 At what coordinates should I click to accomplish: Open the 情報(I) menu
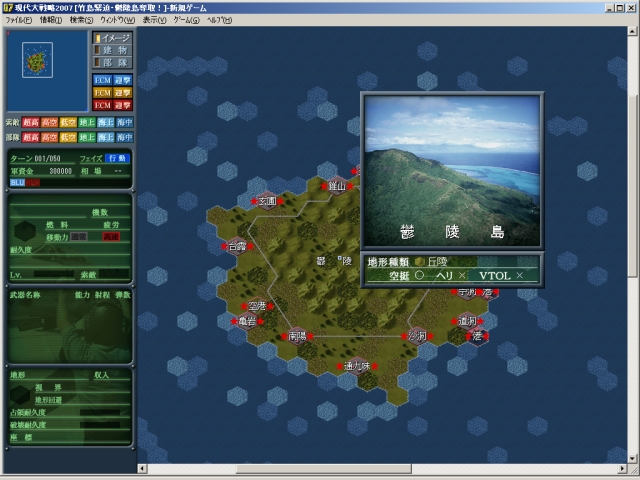(x=51, y=20)
